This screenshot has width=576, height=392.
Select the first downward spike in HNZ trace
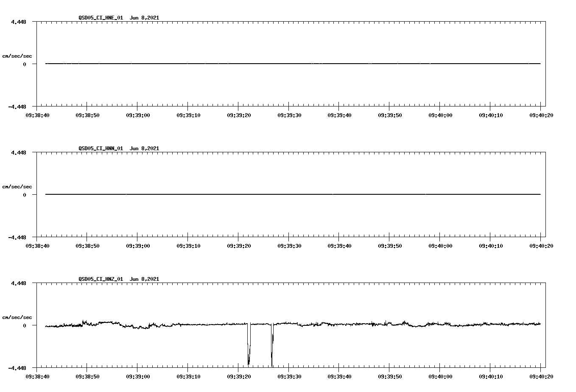click(x=249, y=344)
